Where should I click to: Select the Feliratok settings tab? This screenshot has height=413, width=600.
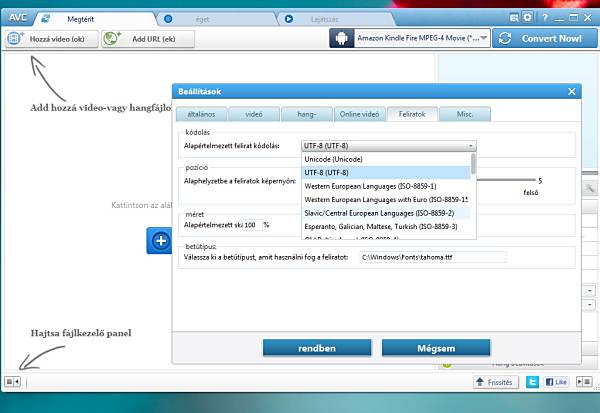pyautogui.click(x=412, y=114)
